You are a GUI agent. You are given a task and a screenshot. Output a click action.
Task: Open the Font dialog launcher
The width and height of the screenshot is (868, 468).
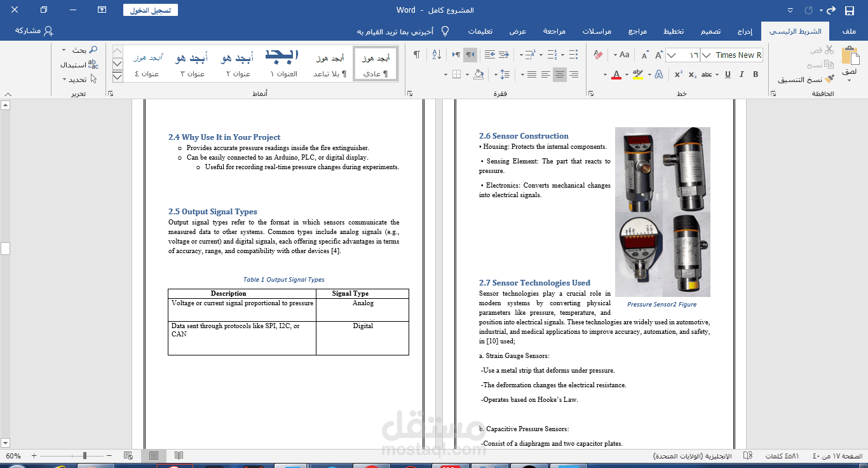(x=592, y=94)
